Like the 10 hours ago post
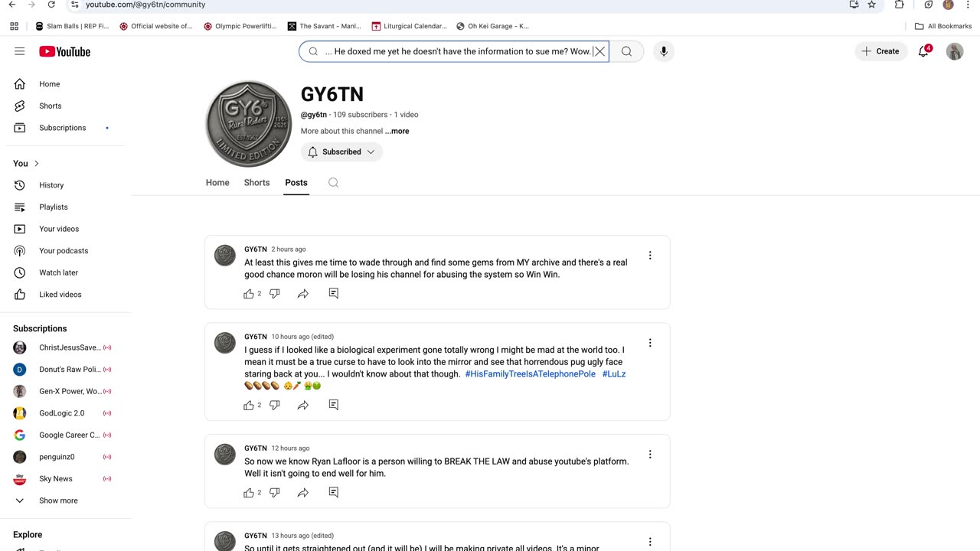This screenshot has height=551, width=980. [x=249, y=405]
